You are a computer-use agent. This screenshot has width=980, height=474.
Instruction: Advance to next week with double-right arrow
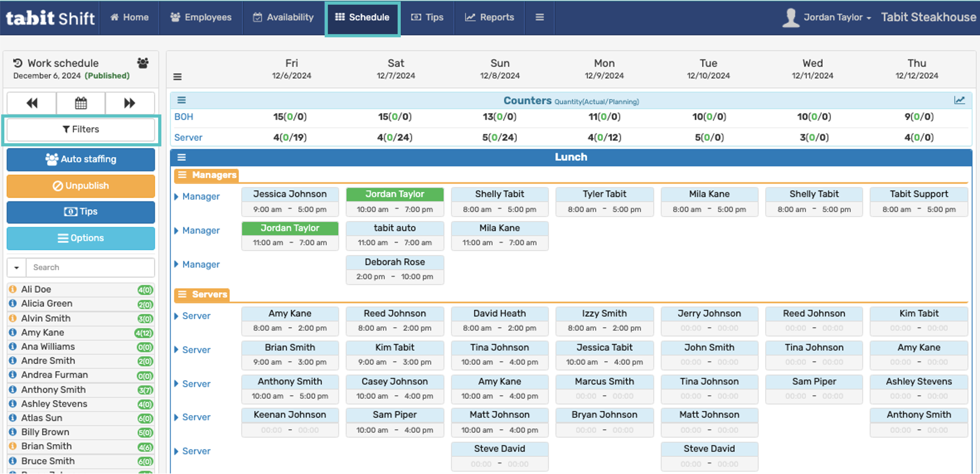pyautogui.click(x=129, y=103)
